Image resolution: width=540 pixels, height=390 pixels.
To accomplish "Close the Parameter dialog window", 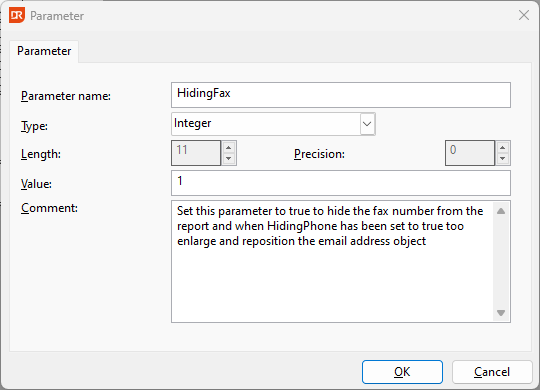I will click(x=524, y=15).
